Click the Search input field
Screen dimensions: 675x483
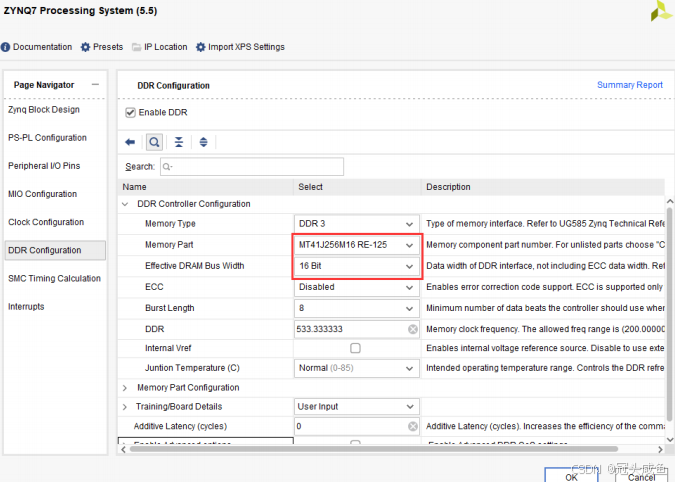point(250,166)
